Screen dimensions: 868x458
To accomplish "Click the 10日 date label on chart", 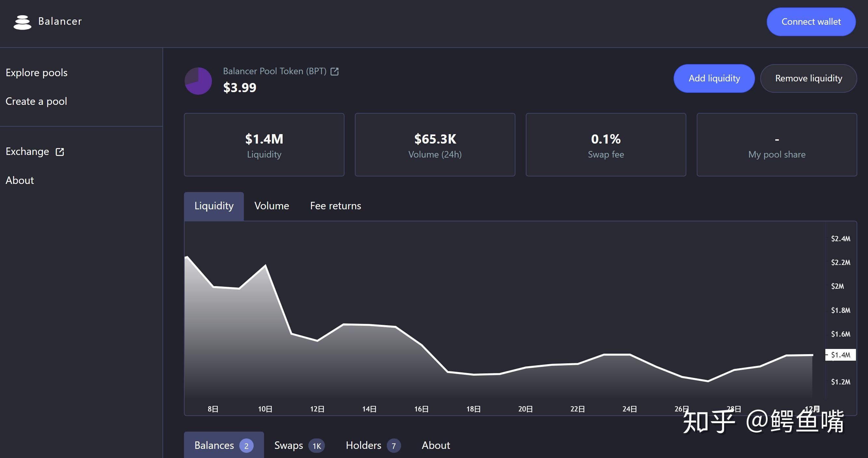I will coord(265,409).
